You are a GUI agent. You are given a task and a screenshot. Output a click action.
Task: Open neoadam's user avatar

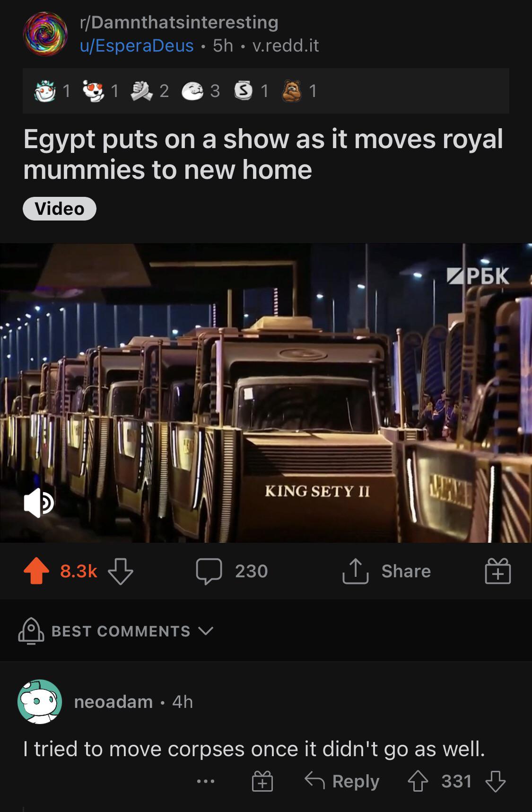[x=40, y=702]
